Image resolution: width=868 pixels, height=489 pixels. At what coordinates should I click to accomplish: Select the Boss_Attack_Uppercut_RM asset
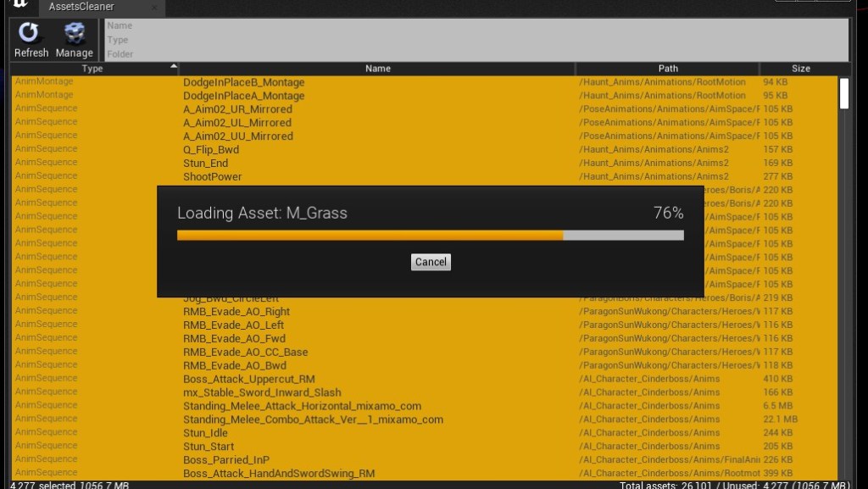tap(248, 379)
